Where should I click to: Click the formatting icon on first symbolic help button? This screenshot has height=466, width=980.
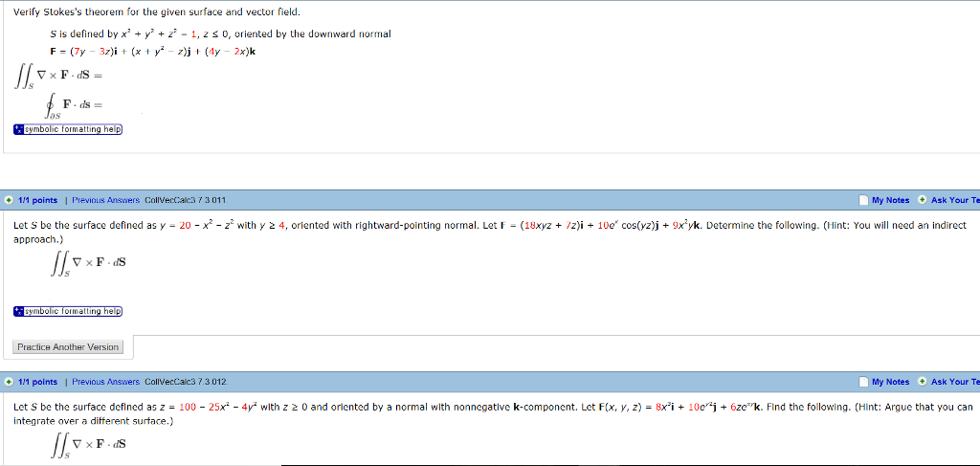point(18,129)
